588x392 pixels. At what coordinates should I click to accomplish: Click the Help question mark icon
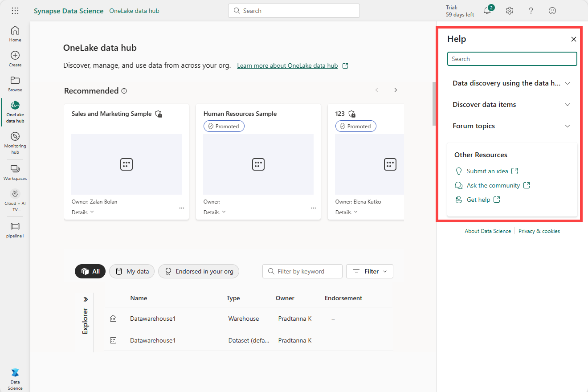531,11
